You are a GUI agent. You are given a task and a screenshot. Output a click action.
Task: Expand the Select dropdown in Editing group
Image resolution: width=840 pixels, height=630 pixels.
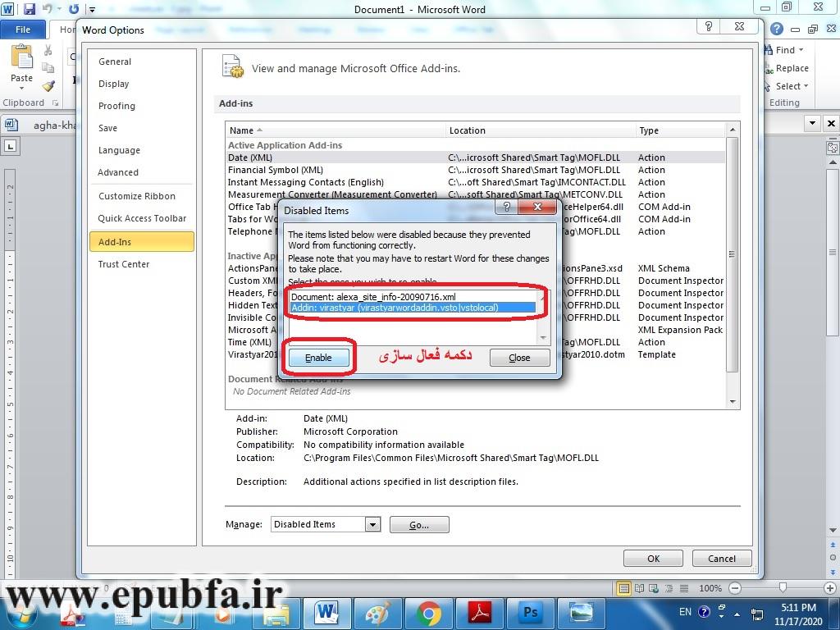pos(806,86)
